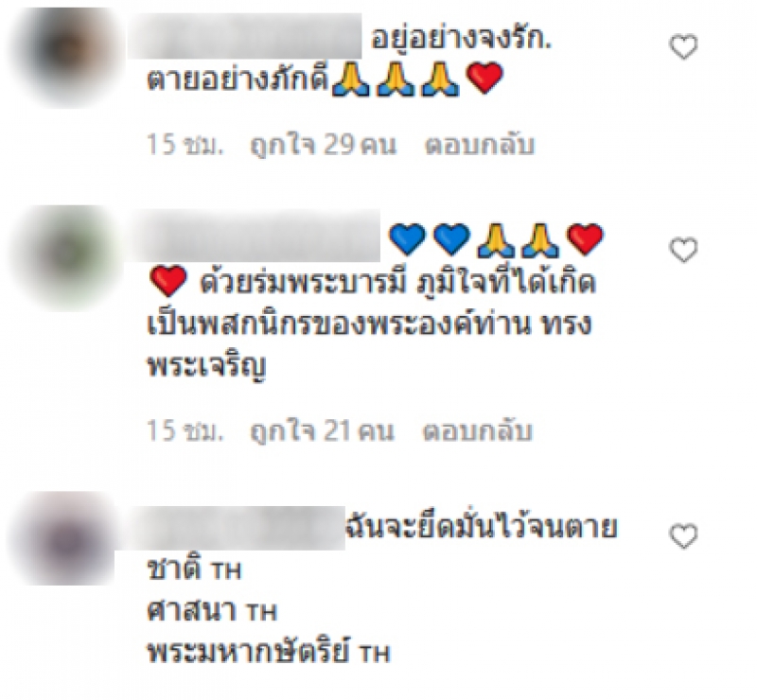Like the comment "อยู่อย่างจงรัก" with heart icon

tap(683, 47)
